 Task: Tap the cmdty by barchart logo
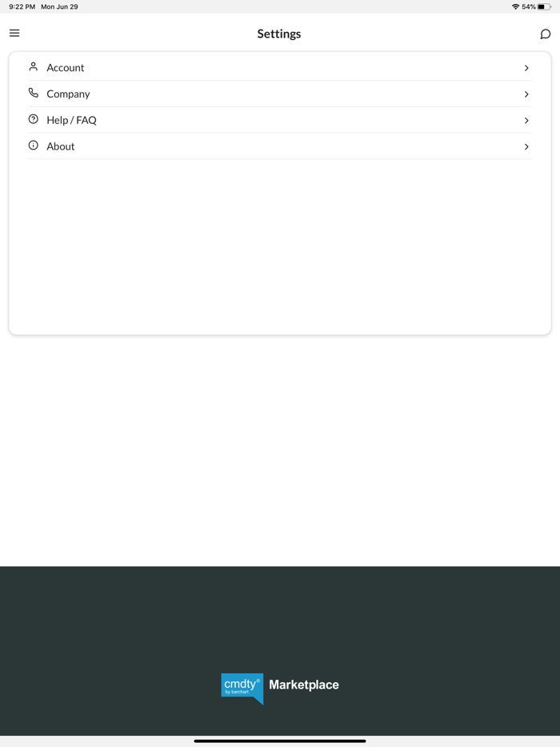(x=242, y=686)
